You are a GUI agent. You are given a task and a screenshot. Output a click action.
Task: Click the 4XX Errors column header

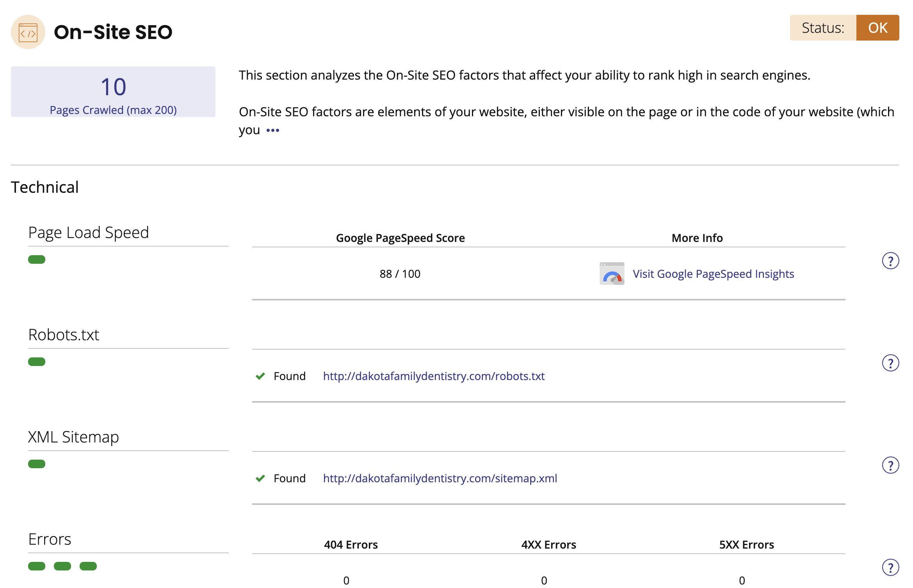pyautogui.click(x=549, y=545)
